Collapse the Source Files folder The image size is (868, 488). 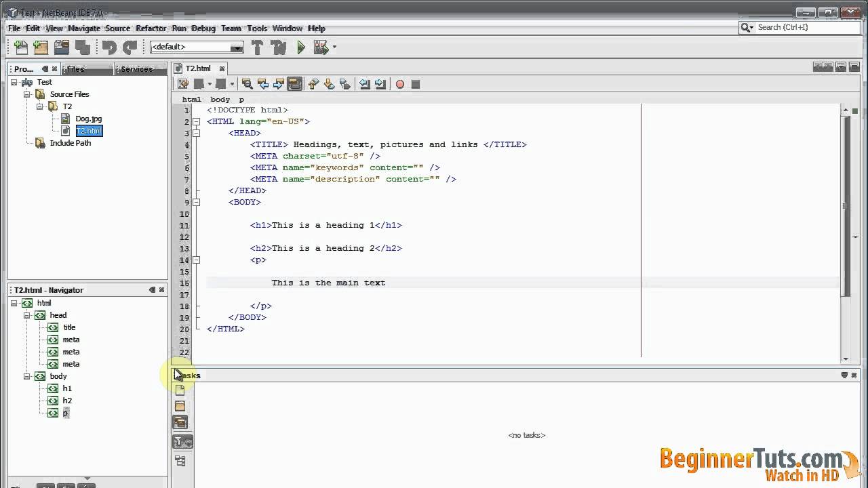pyautogui.click(x=27, y=94)
